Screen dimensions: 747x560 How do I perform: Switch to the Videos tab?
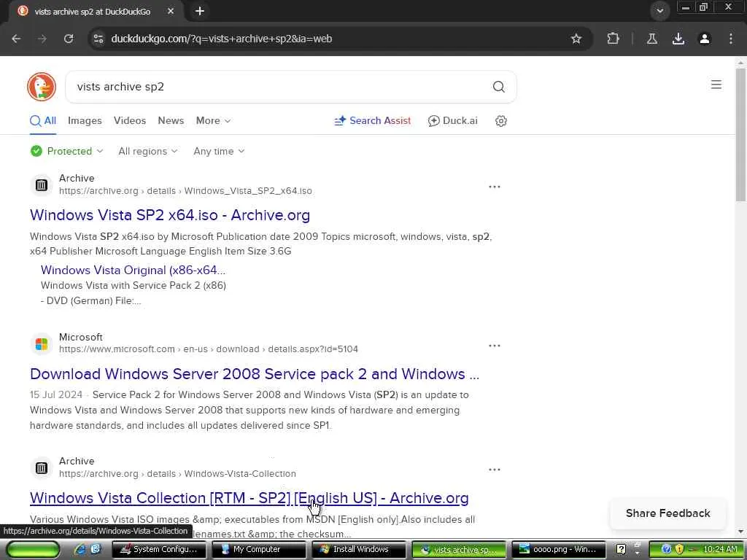point(130,121)
